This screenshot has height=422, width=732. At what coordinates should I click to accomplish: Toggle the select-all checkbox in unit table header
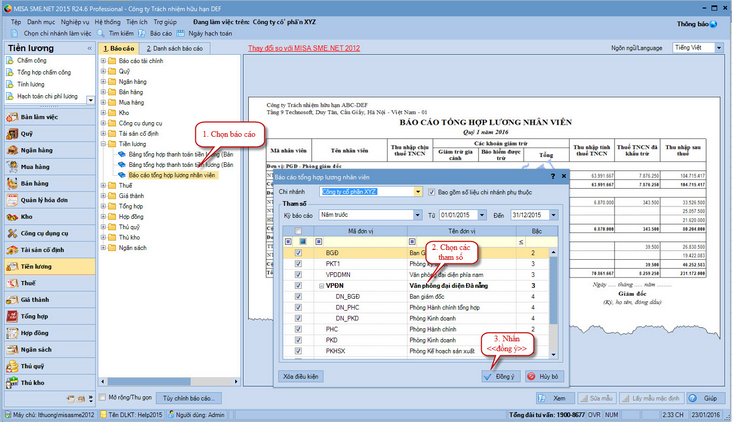[298, 231]
